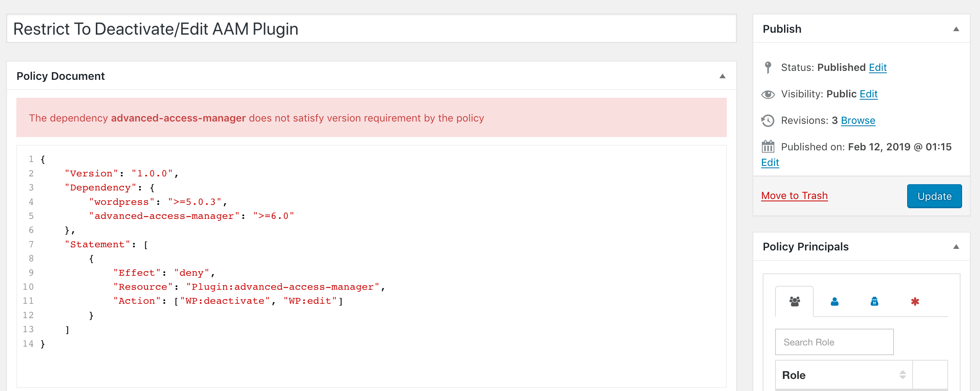
Task: Click the "Statement" key on line 7
Action: click(97, 245)
